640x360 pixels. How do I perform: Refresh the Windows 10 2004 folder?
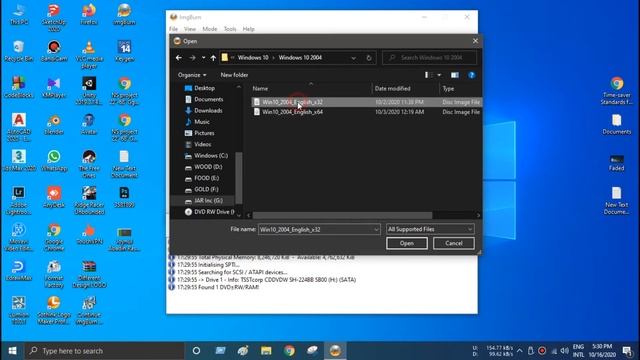[x=369, y=58]
